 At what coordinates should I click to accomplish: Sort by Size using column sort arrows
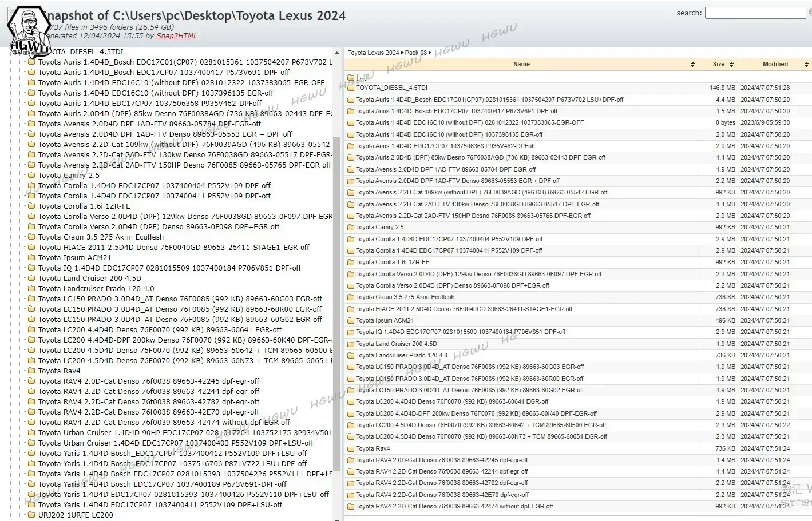(731, 65)
